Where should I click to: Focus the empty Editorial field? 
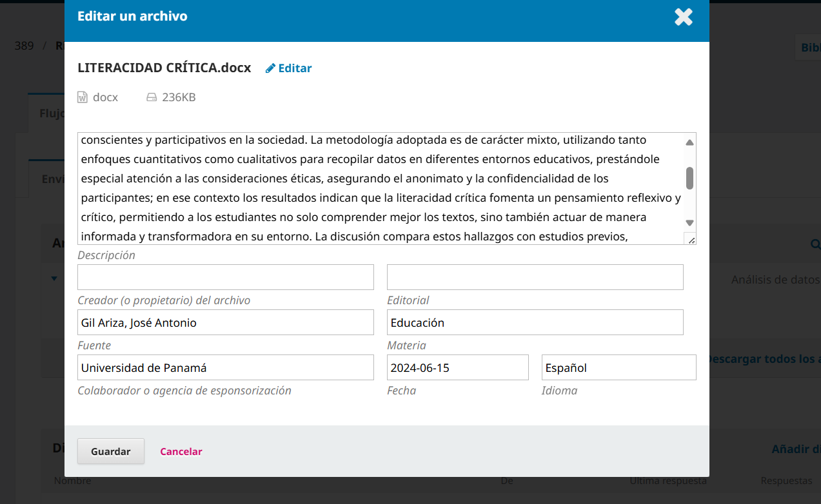[x=535, y=277]
